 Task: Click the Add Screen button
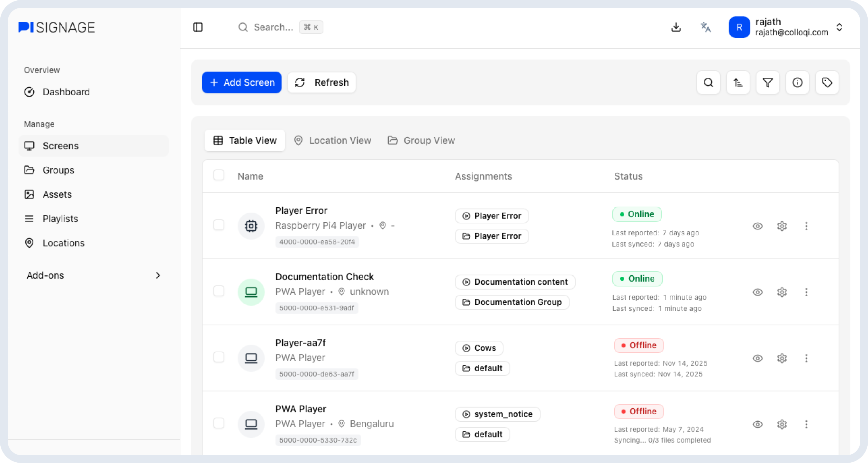click(242, 83)
